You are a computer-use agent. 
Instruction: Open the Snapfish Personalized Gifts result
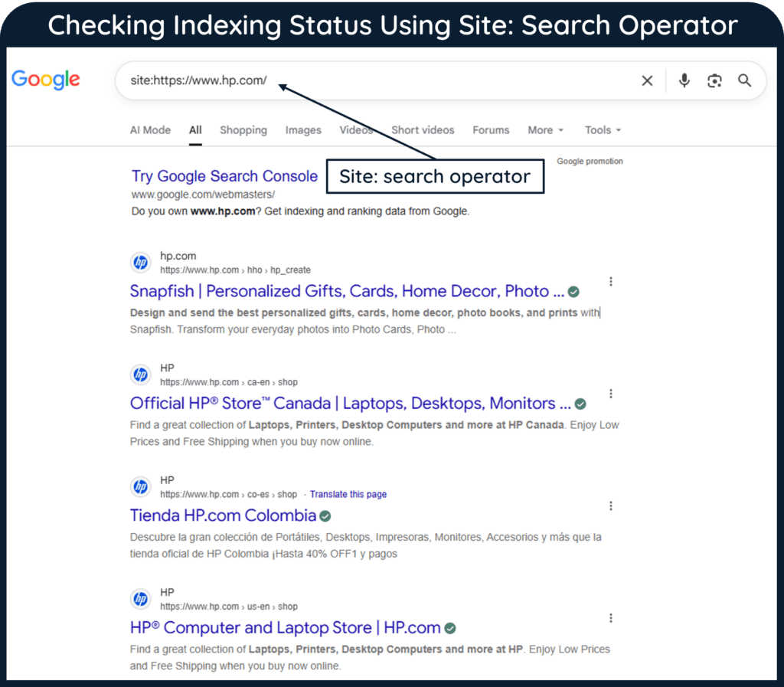click(x=347, y=291)
